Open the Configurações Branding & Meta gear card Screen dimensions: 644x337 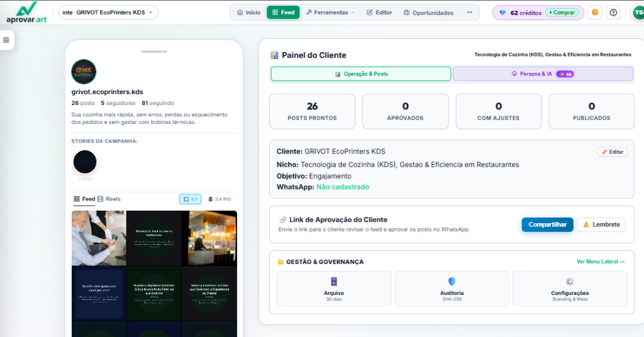(x=570, y=289)
